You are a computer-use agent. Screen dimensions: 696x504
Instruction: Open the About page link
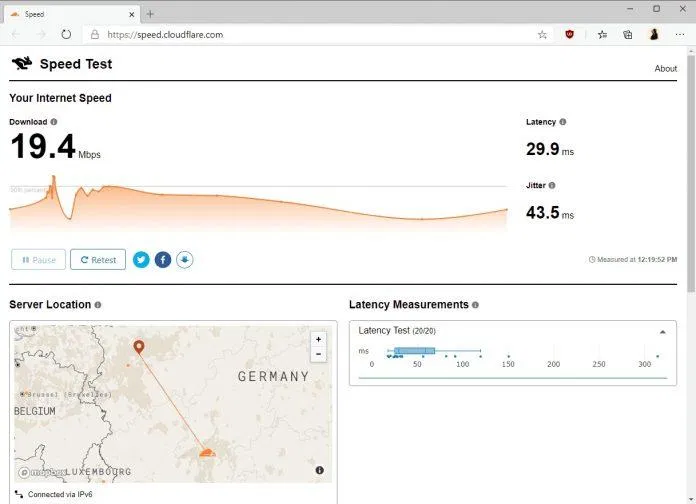pyautogui.click(x=665, y=68)
